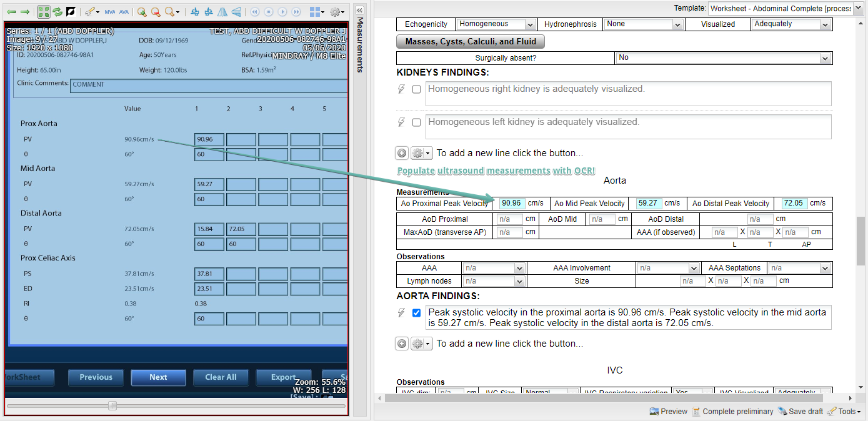The image size is (868, 421).
Task: Add a new line under Kidneys Findings
Action: click(x=402, y=153)
